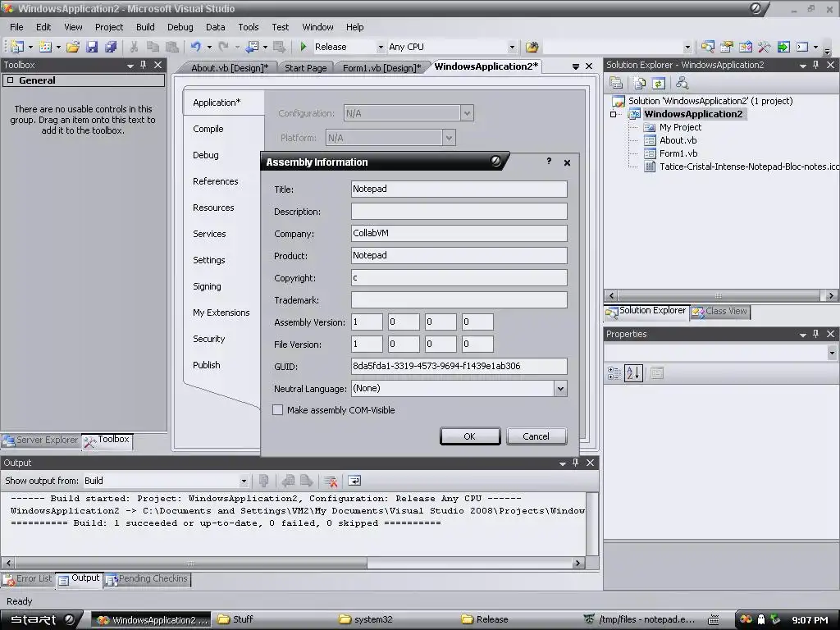Click the Output panel horizontal scrollbar
This screenshot has width=840, height=630.
[294, 563]
